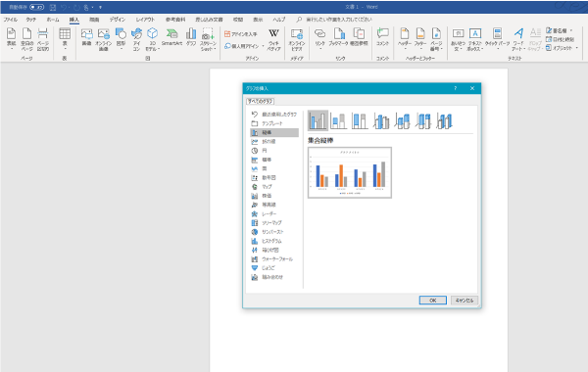Click the ページ区切り (page break) icon
588x372 pixels.
[x=43, y=39]
